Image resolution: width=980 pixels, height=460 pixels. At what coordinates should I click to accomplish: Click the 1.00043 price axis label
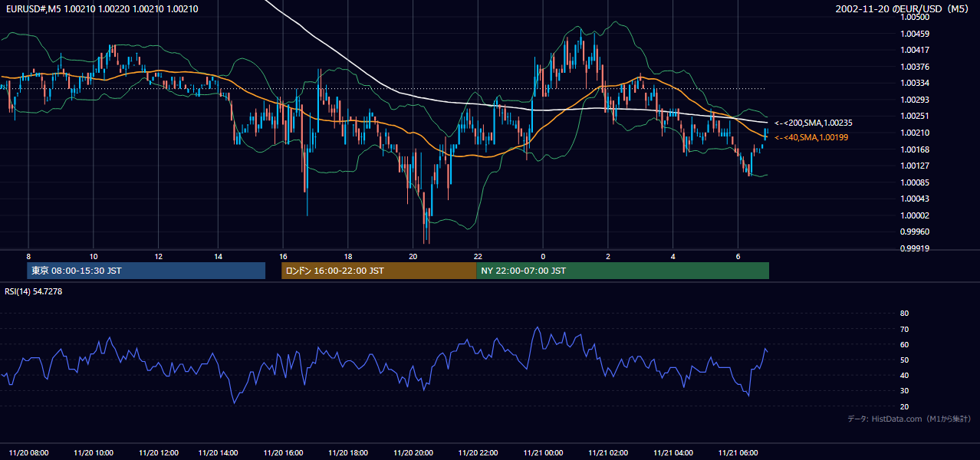tap(914, 199)
